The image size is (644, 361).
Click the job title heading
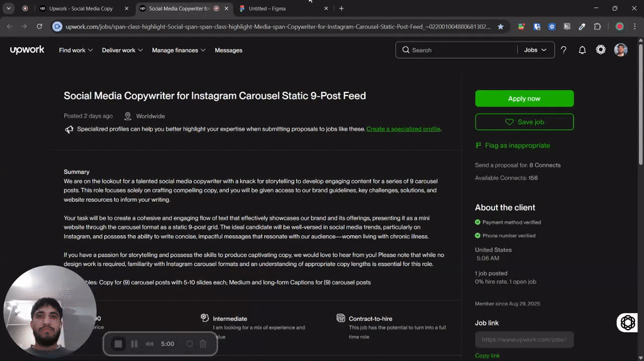point(214,96)
